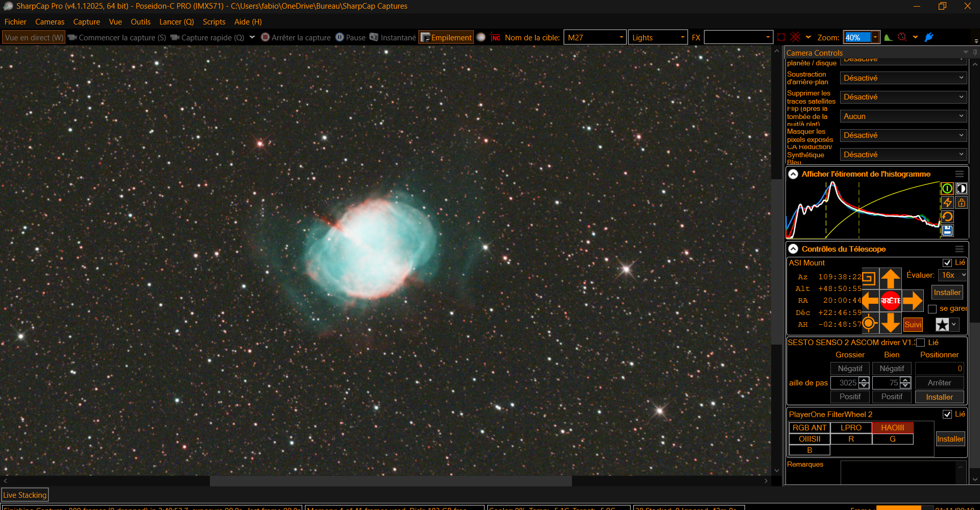The image size is (980, 510).
Task: Stop recording with Arrêter la capture
Action: coord(296,37)
